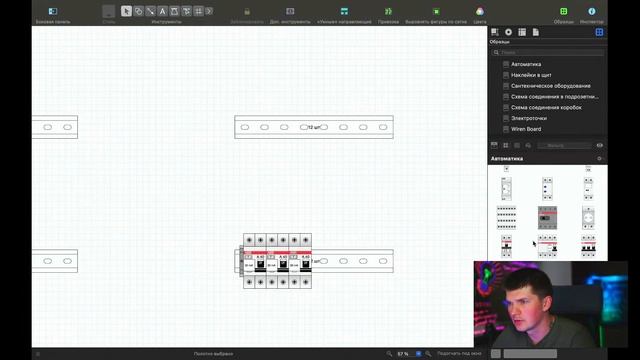This screenshot has width=640, height=360.
Task: Select the Table grid tool
Action: (x=198, y=11)
